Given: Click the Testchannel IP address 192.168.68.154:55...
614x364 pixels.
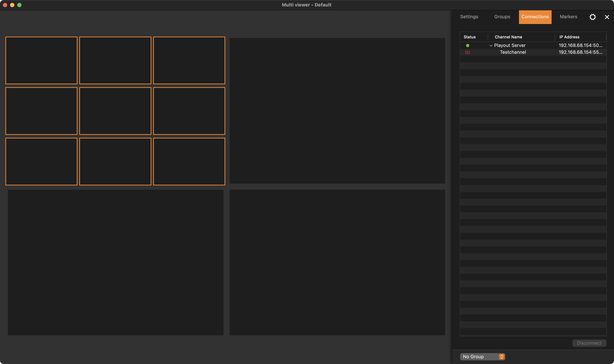Looking at the screenshot, I should [x=580, y=52].
